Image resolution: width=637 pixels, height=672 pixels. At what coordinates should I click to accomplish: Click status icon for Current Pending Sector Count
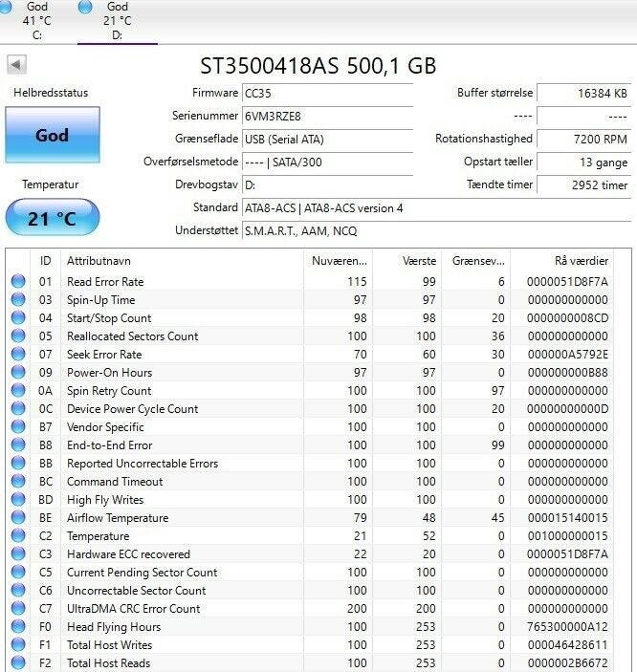tap(18, 572)
